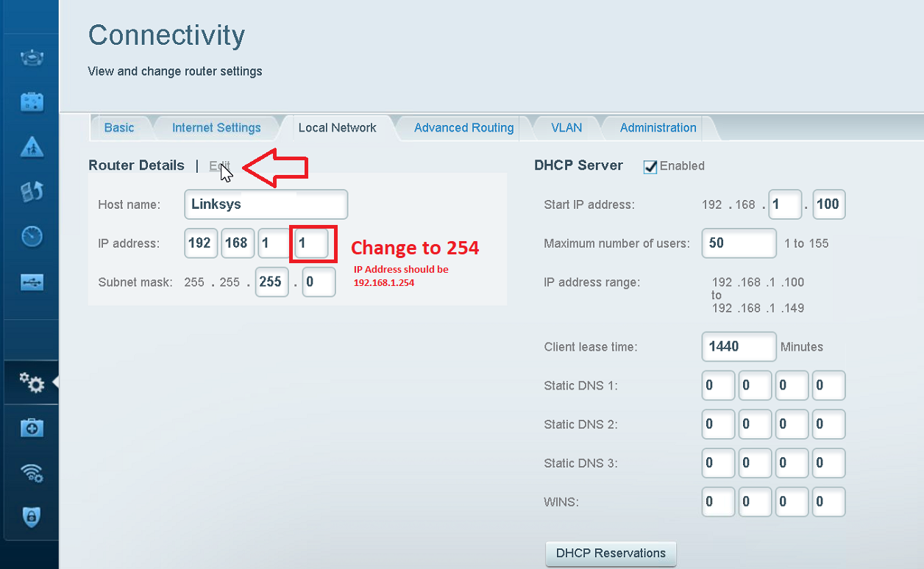Switch to the Basic tab
The image size is (924, 569).
[119, 128]
